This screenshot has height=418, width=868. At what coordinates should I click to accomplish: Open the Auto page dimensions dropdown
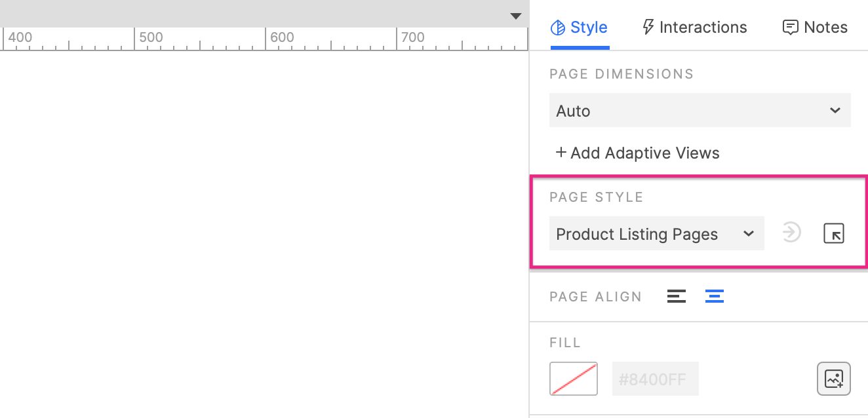[x=700, y=111]
